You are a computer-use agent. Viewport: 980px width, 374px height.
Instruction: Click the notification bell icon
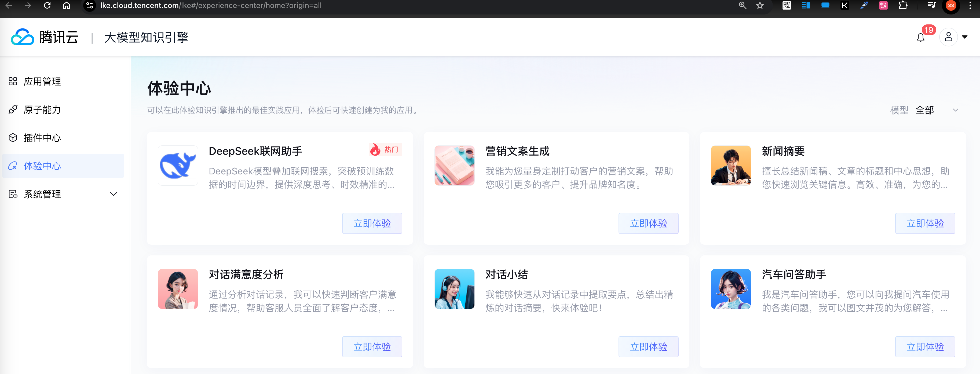click(x=920, y=37)
